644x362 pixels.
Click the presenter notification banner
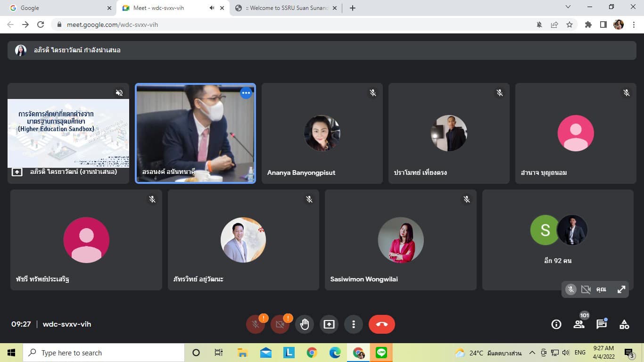click(x=322, y=50)
